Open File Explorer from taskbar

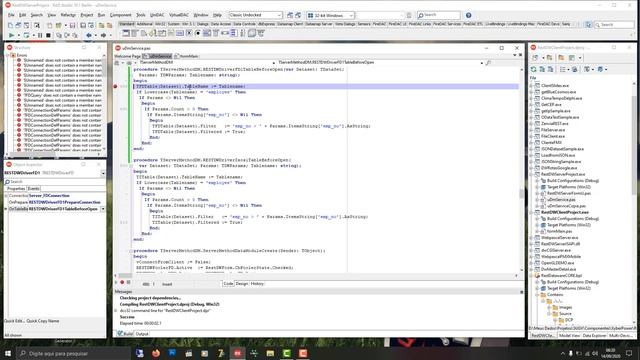pos(270,353)
